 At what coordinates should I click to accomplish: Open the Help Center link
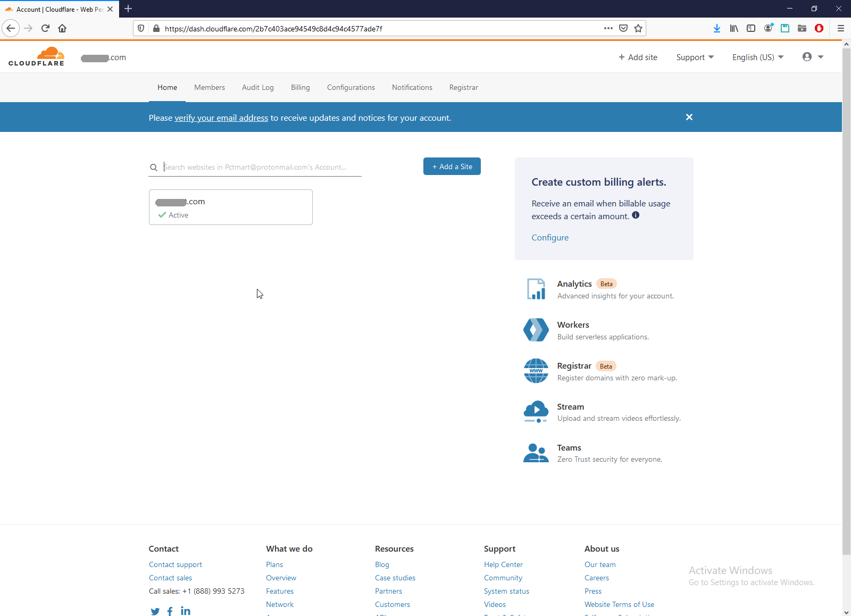click(x=503, y=564)
